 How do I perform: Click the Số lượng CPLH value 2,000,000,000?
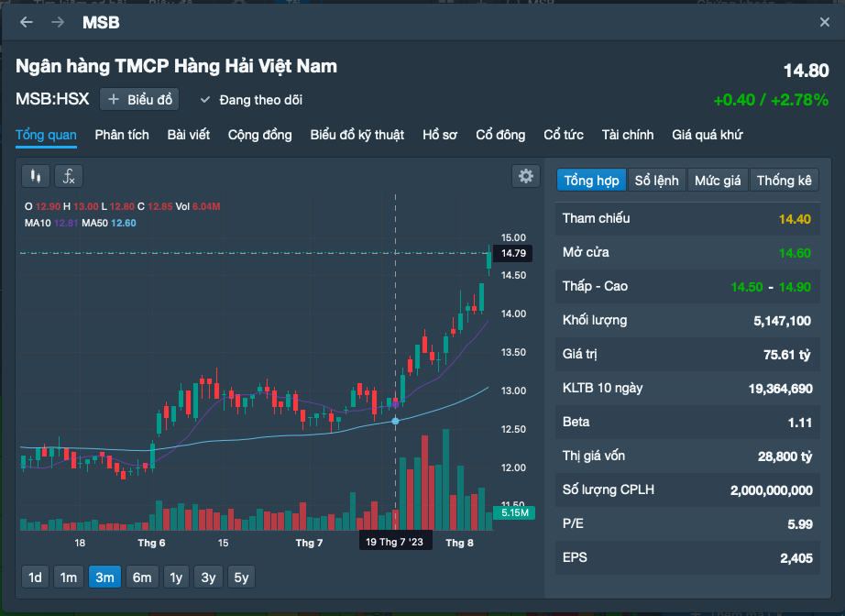(x=771, y=490)
